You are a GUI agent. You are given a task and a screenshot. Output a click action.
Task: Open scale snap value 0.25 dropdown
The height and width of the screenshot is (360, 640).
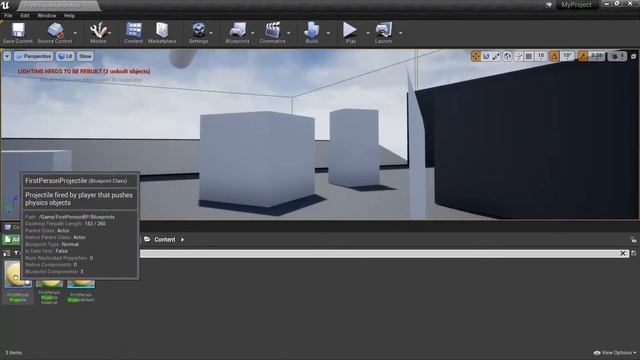pyautogui.click(x=597, y=56)
